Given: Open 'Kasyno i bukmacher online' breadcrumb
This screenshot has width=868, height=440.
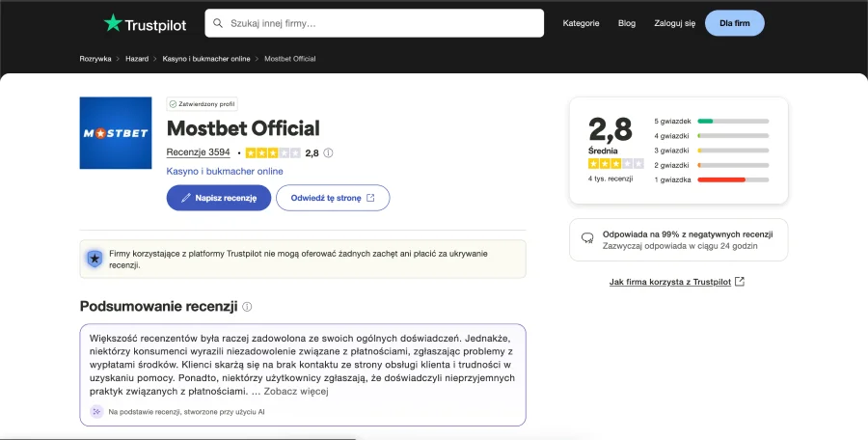Looking at the screenshot, I should (x=206, y=59).
